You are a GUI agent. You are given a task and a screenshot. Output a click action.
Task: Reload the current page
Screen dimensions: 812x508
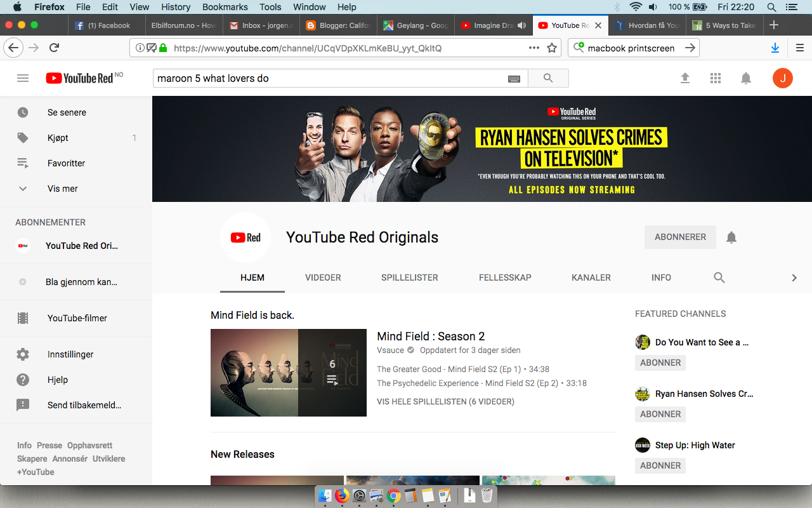[x=55, y=48]
